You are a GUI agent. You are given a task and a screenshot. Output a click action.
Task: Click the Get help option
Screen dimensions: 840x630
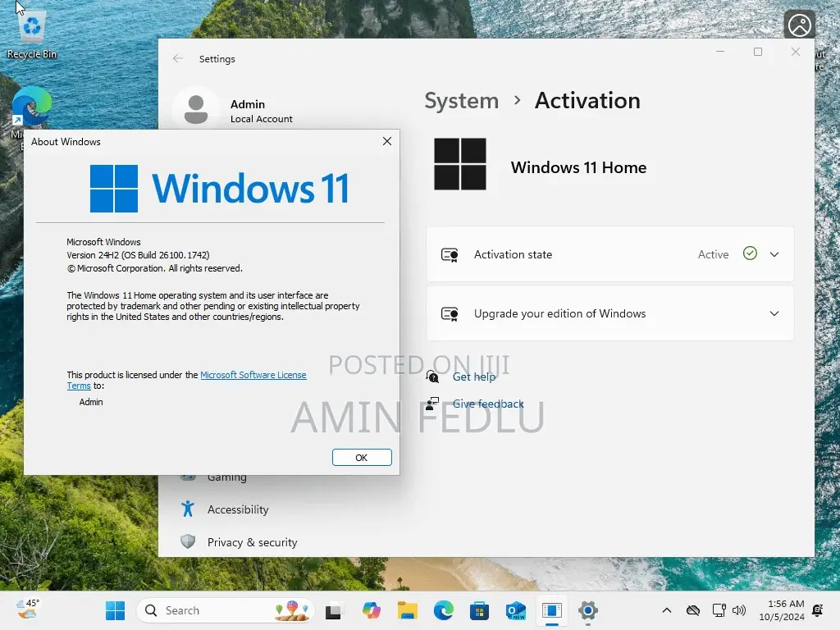pyautogui.click(x=475, y=377)
